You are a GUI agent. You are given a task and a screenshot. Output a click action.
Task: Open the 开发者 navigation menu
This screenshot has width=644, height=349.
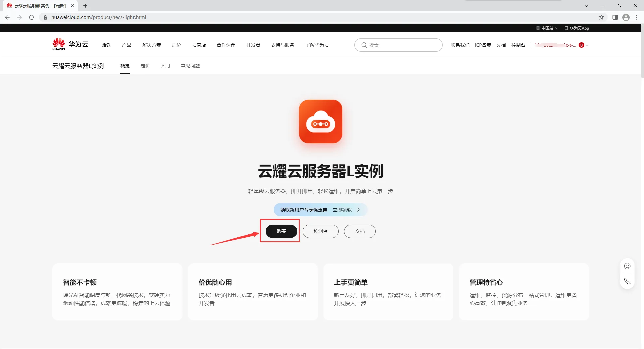(253, 45)
